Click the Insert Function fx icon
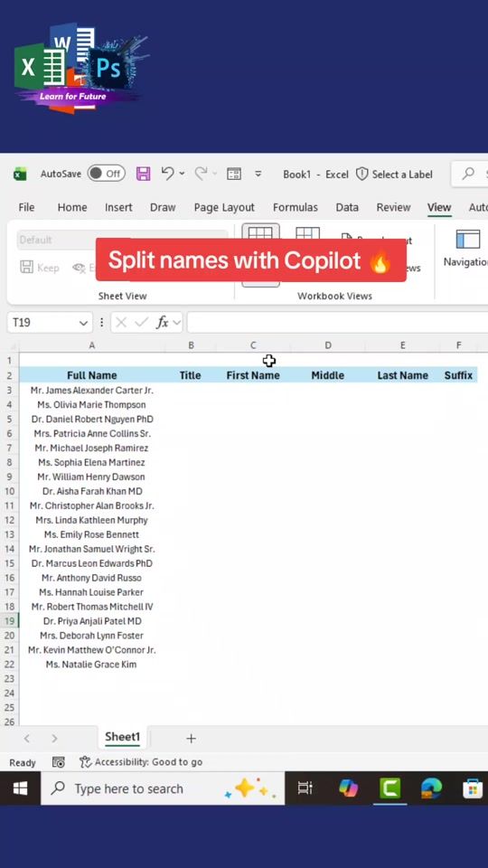Viewport: 488px width, 868px height. pos(162,322)
